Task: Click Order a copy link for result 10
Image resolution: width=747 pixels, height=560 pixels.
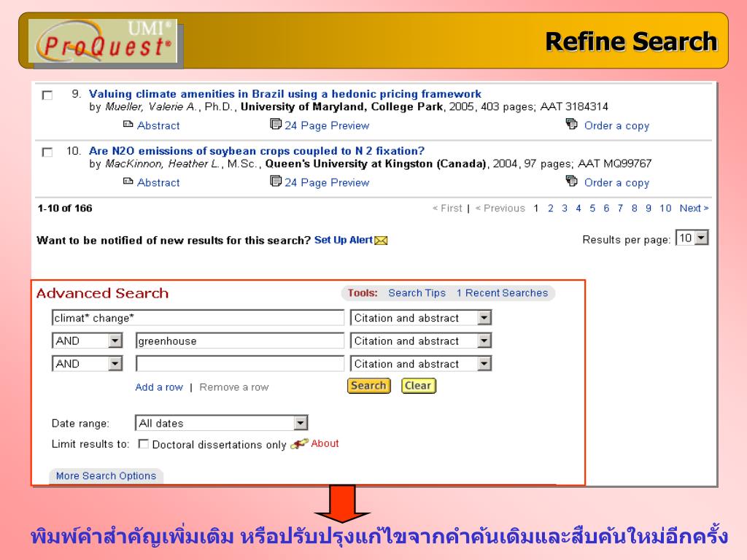Action: pos(617,183)
